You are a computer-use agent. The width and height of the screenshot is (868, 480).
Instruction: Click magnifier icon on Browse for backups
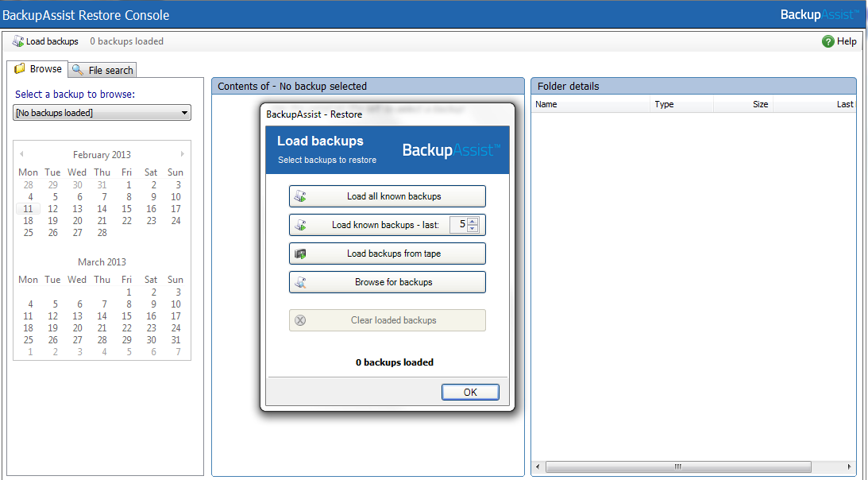tap(301, 282)
